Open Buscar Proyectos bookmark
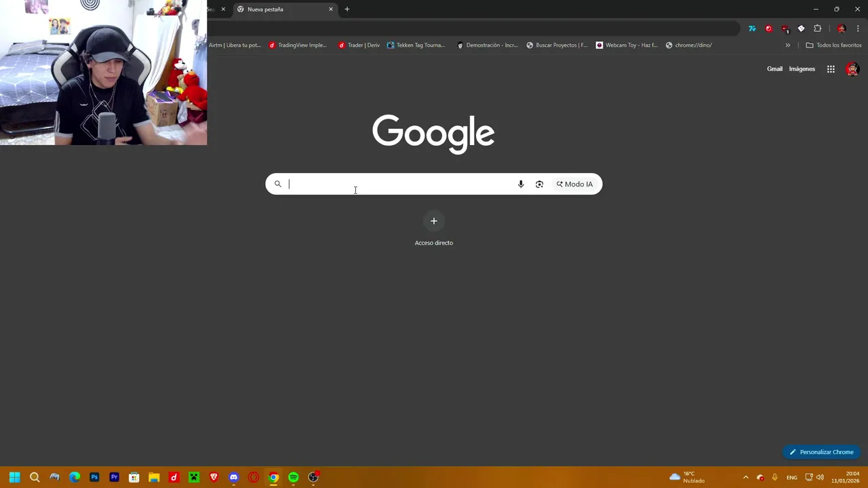This screenshot has width=868, height=488. [x=557, y=45]
